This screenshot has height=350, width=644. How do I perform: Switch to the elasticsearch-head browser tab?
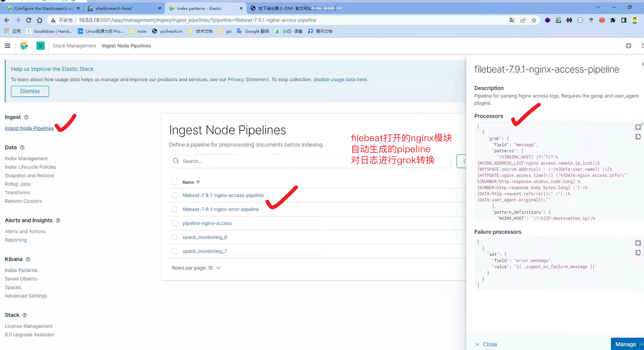pyautogui.click(x=114, y=8)
